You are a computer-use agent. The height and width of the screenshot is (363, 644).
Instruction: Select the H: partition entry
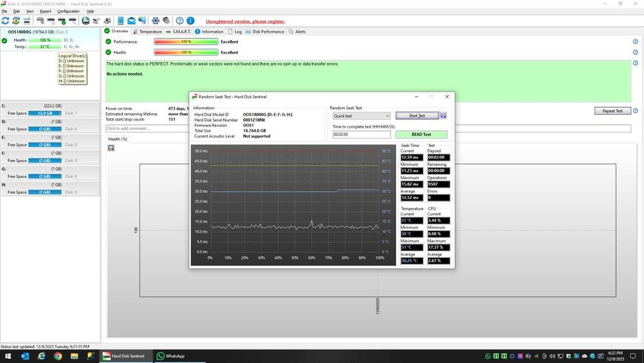pos(50,189)
